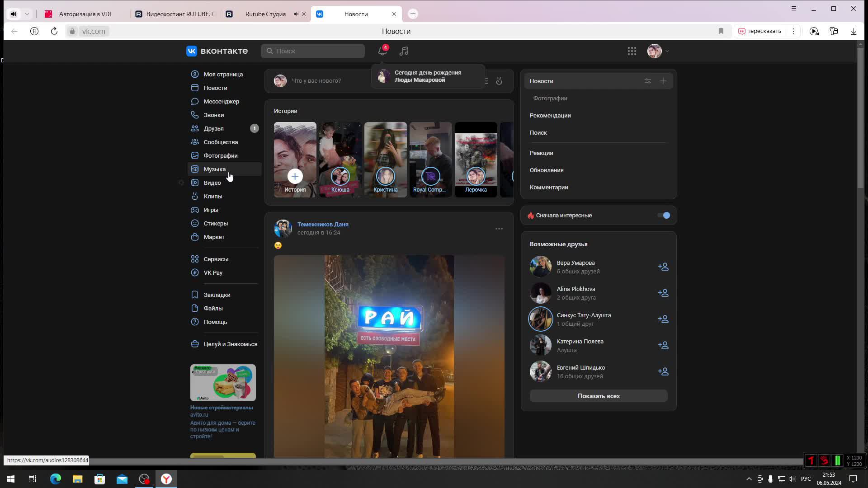The width and height of the screenshot is (868, 488).
Task: Add your own История
Action: tap(295, 160)
